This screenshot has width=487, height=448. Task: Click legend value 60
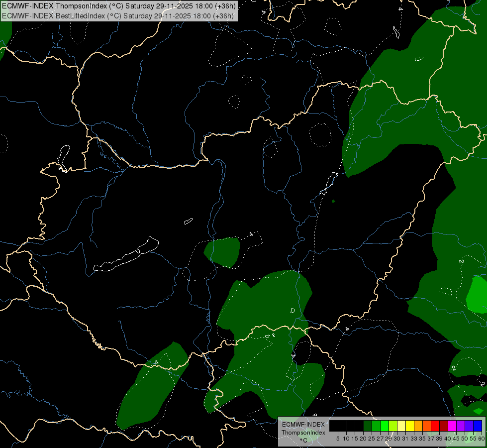pyautogui.click(x=482, y=439)
